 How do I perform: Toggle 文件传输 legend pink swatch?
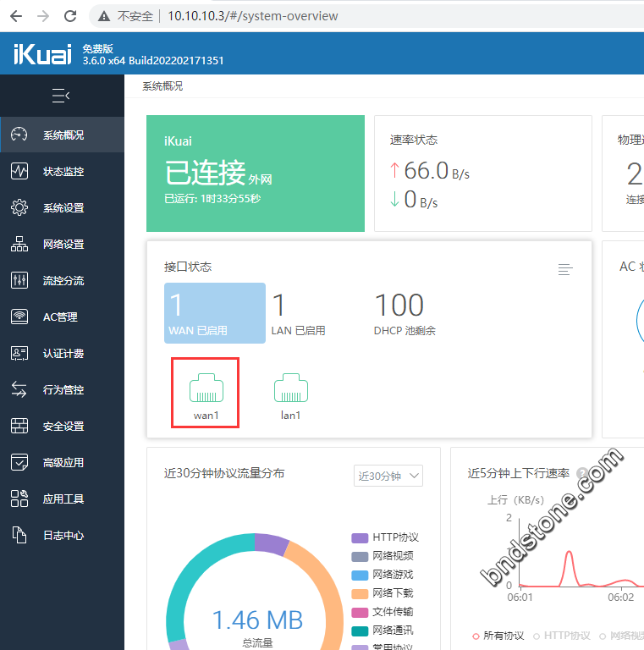[360, 612]
